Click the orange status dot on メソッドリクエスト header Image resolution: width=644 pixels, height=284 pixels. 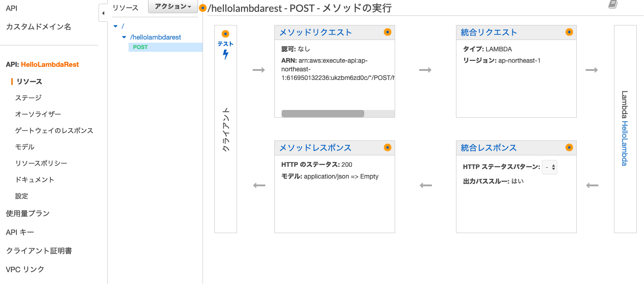[388, 32]
